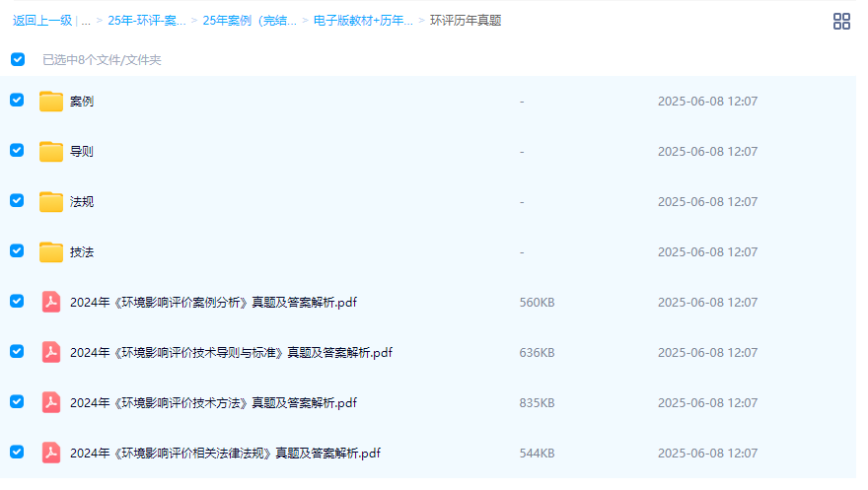
Task: Click PDF icon of 技术方法 file
Action: pyautogui.click(x=51, y=402)
